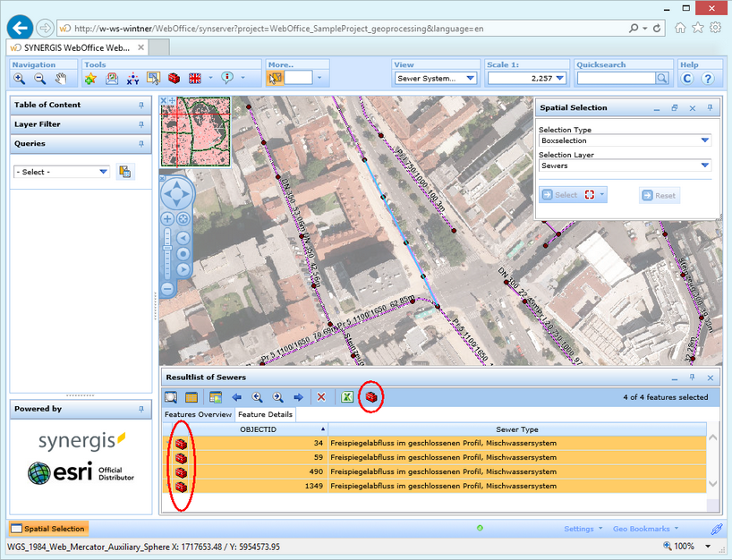Screen dimensions: 732x560
Task: Click the Reset button in Spatial Selection
Action: click(660, 195)
